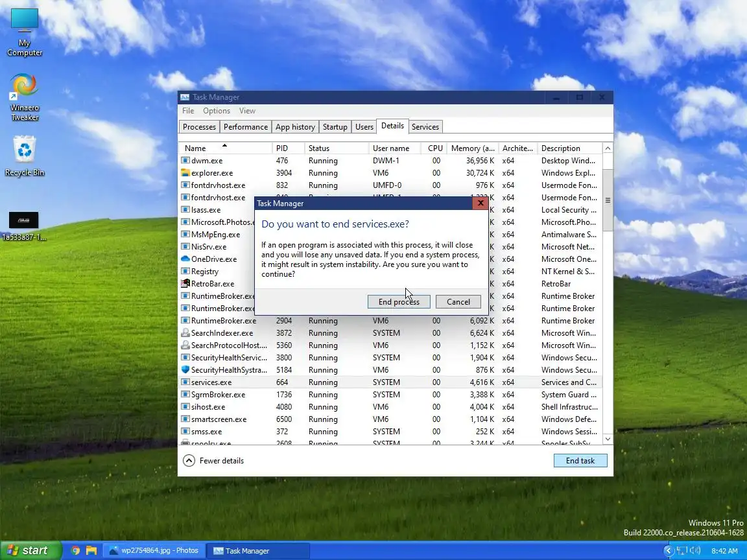
Task: Click the vertical scrollbar thumb
Action: click(608, 200)
